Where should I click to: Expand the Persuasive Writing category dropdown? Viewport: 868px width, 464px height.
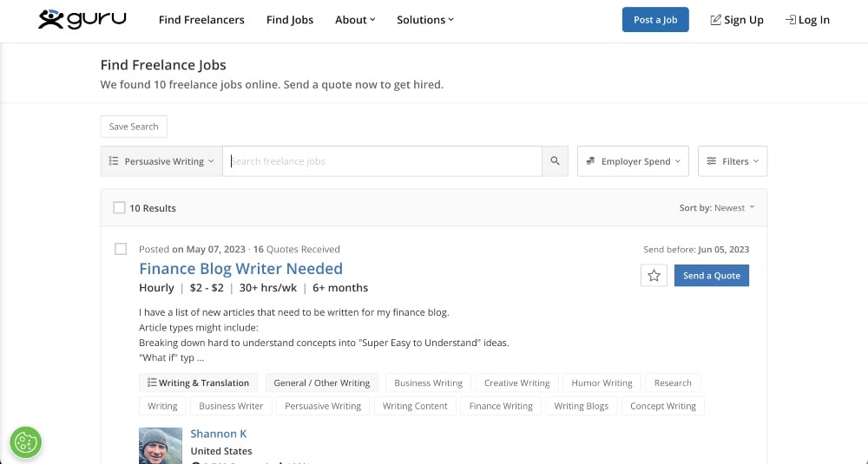click(162, 161)
